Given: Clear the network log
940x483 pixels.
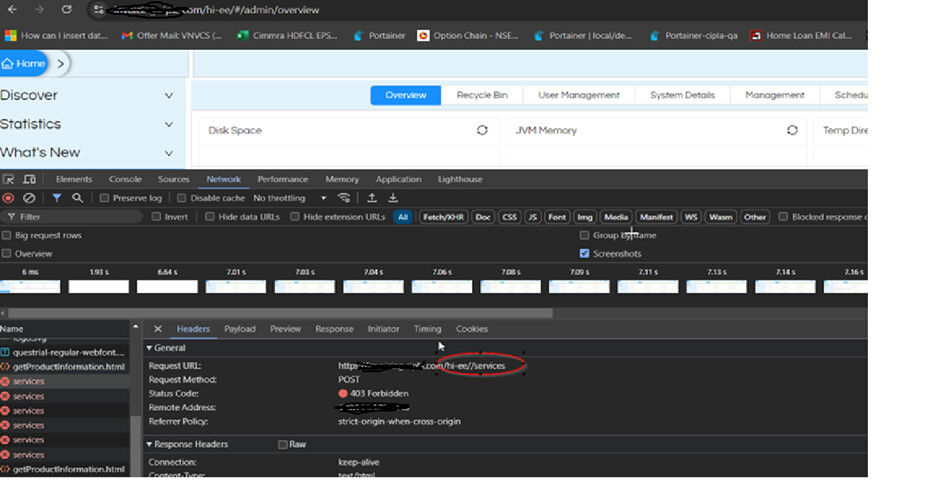Looking at the screenshot, I should click(x=29, y=198).
